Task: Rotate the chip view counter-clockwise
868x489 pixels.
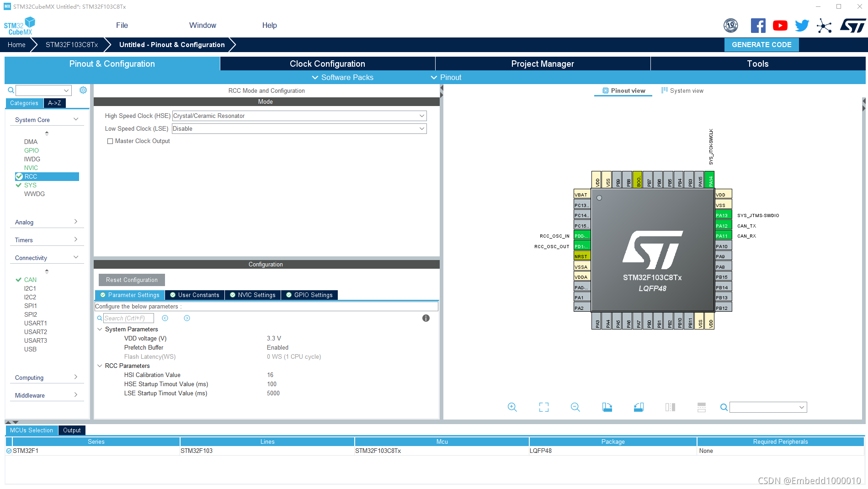Action: coord(639,407)
